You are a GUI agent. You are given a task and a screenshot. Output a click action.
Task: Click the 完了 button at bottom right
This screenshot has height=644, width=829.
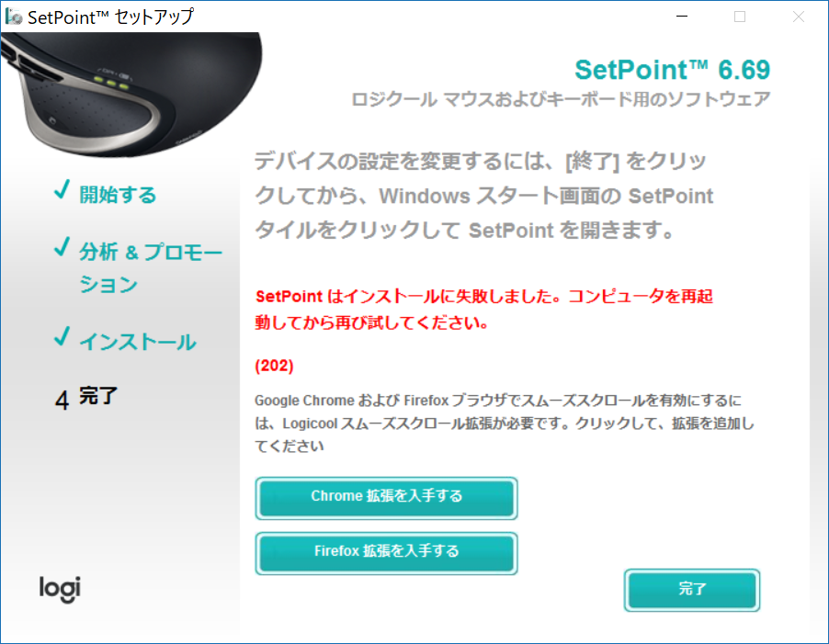(x=692, y=591)
